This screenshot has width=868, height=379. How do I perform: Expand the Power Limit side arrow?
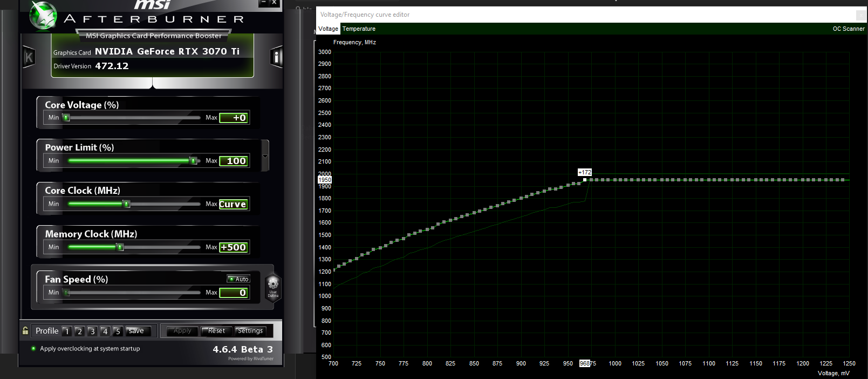[265, 156]
